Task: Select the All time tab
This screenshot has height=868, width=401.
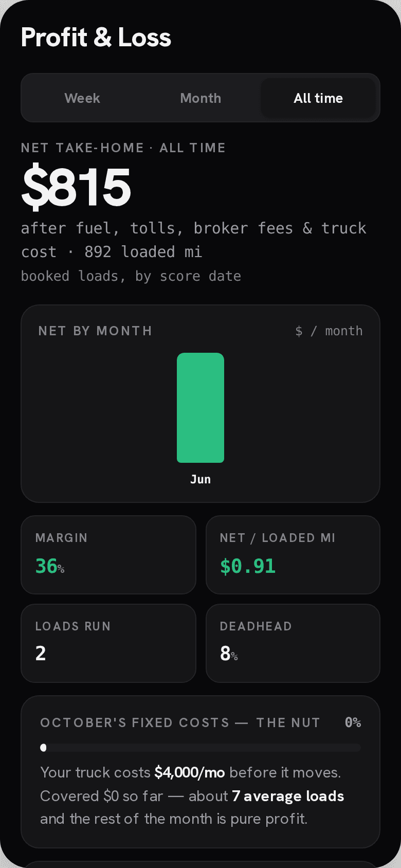Action: tap(318, 98)
